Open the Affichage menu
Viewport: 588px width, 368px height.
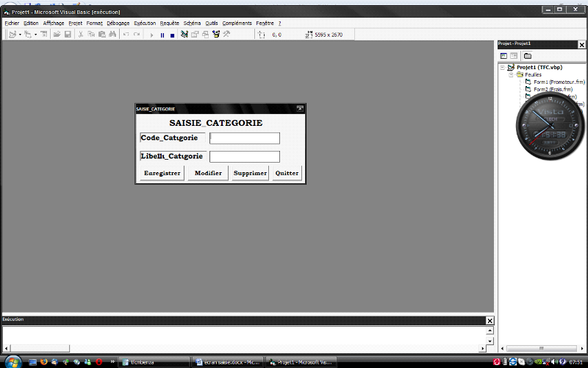[54, 24]
